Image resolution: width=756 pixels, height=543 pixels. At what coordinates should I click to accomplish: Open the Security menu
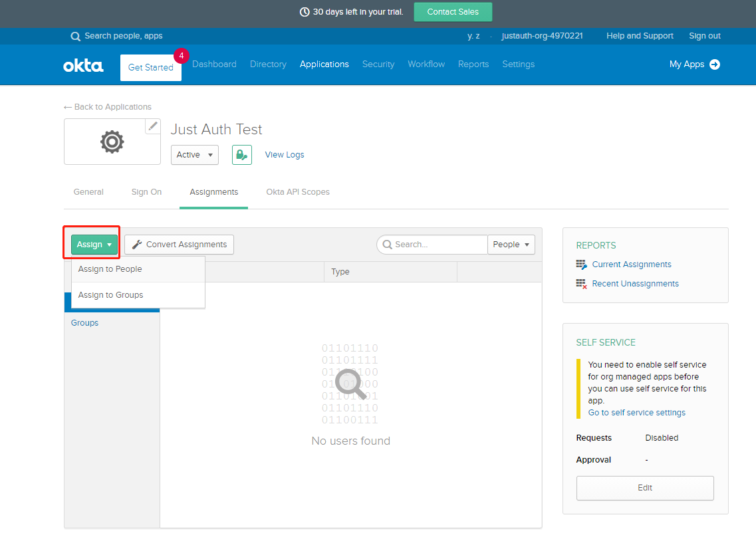378,64
